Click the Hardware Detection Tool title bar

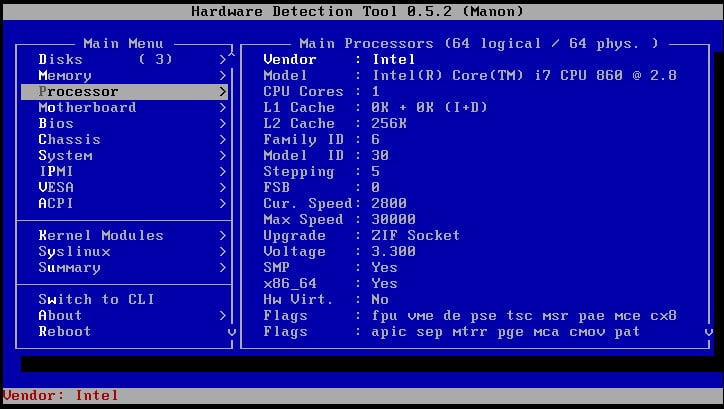tap(362, 11)
